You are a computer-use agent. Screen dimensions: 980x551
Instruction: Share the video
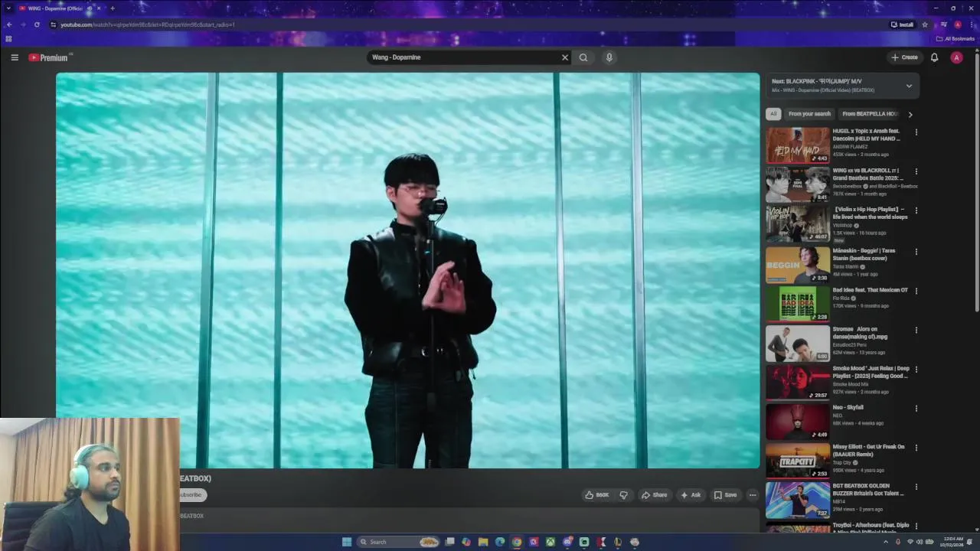[x=654, y=495]
